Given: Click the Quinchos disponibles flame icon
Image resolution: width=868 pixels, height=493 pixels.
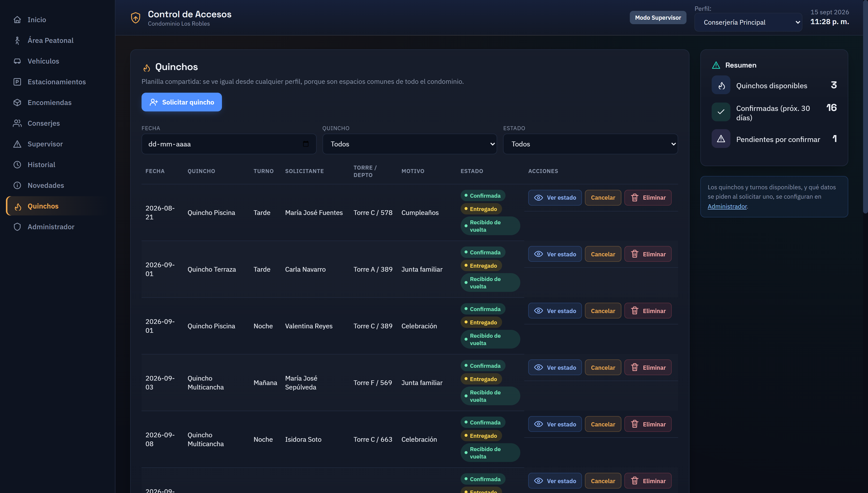Looking at the screenshot, I should pyautogui.click(x=721, y=85).
